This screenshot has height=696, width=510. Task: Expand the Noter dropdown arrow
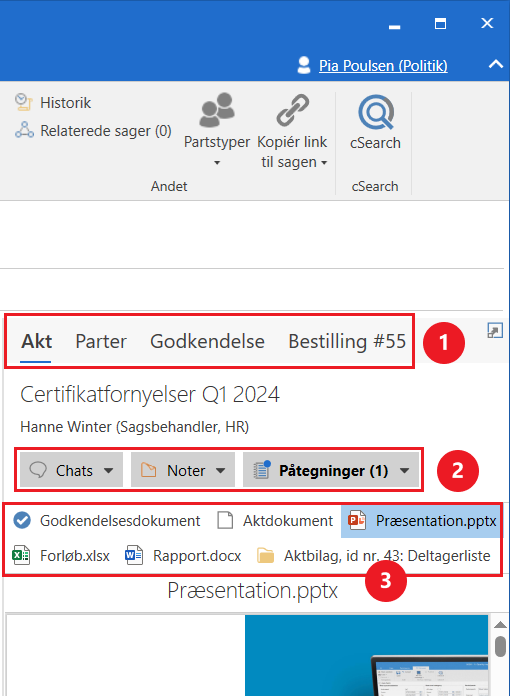coord(221,471)
